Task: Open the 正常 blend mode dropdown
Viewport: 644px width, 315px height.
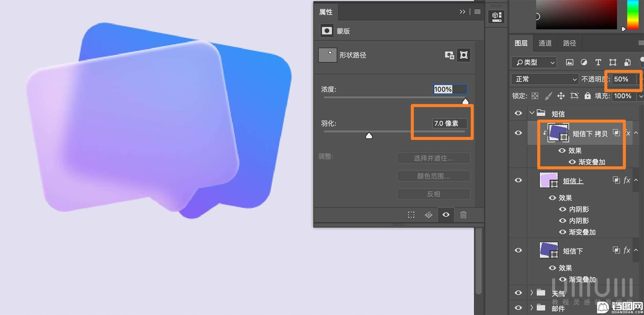Action: 545,79
